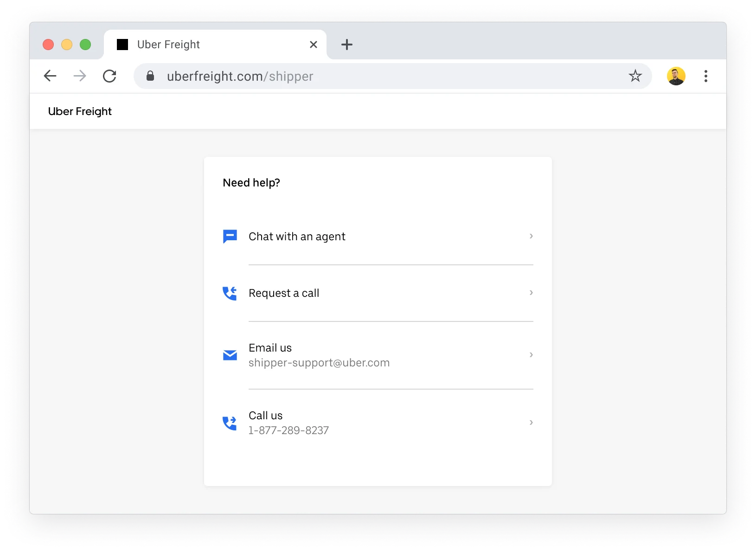The width and height of the screenshot is (756, 551).
Task: Click the browser back arrow
Action: tap(50, 76)
